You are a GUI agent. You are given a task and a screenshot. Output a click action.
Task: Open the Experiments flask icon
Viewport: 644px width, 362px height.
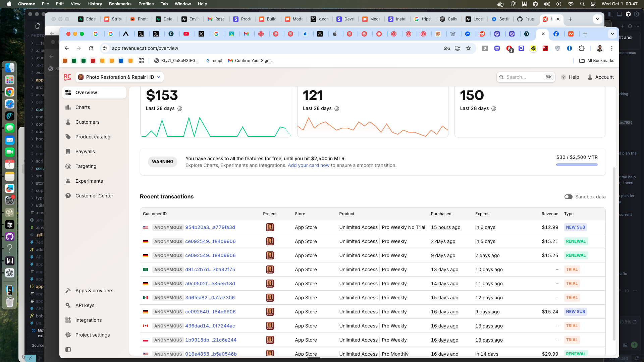[x=68, y=181]
